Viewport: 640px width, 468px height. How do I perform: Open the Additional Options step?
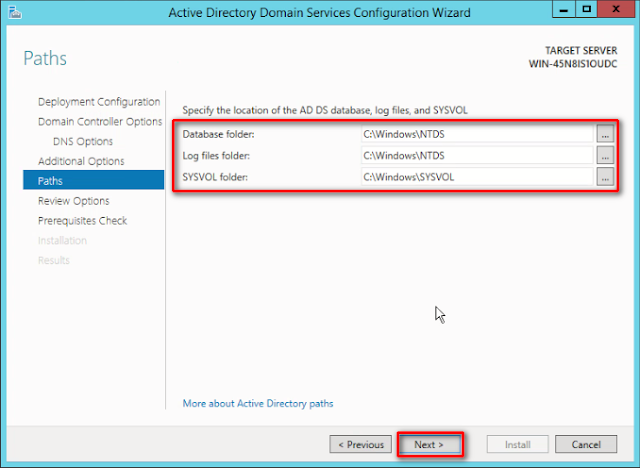click(81, 161)
